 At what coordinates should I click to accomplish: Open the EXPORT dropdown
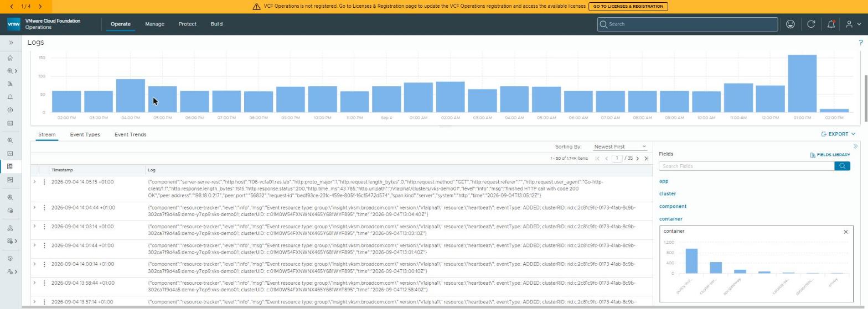click(838, 134)
